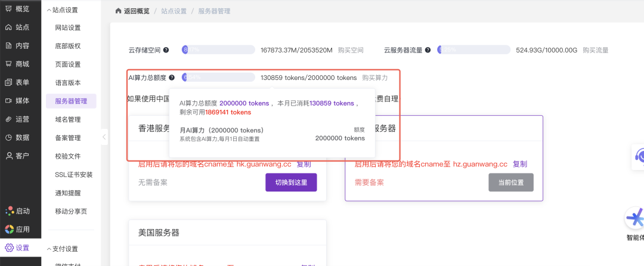This screenshot has width=644, height=266.
Task: Click the customer service headset icon
Action: coord(639,156)
